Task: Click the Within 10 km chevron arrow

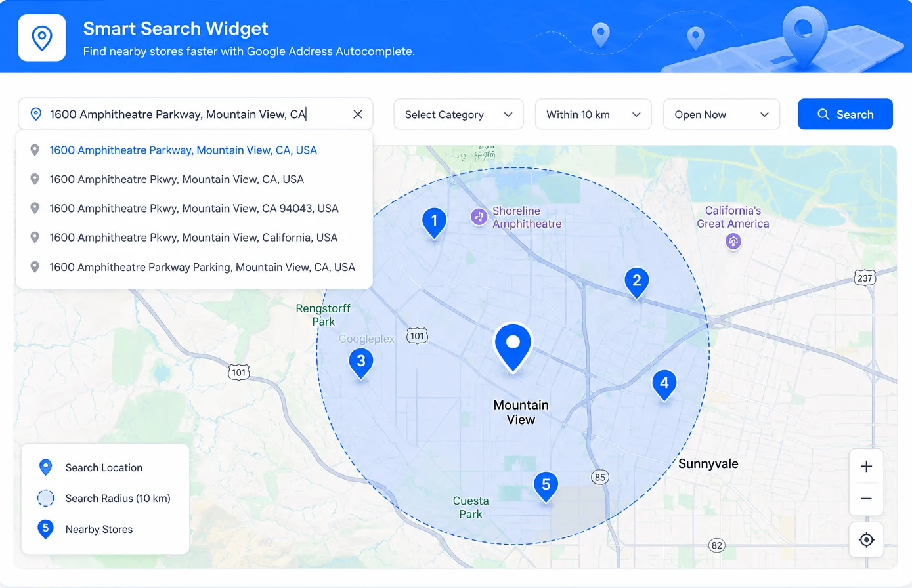Action: (636, 114)
